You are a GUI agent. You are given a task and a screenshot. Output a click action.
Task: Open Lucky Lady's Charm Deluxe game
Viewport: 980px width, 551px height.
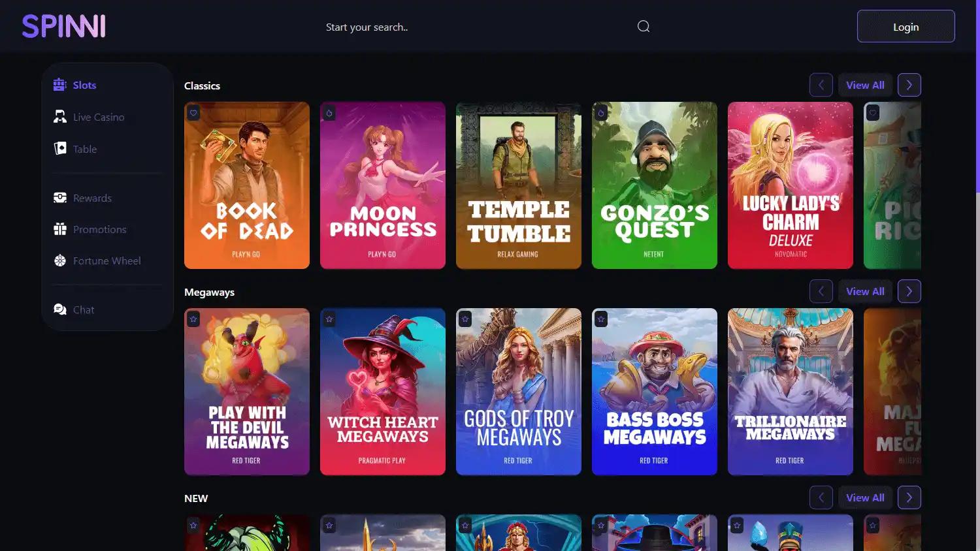(x=791, y=185)
